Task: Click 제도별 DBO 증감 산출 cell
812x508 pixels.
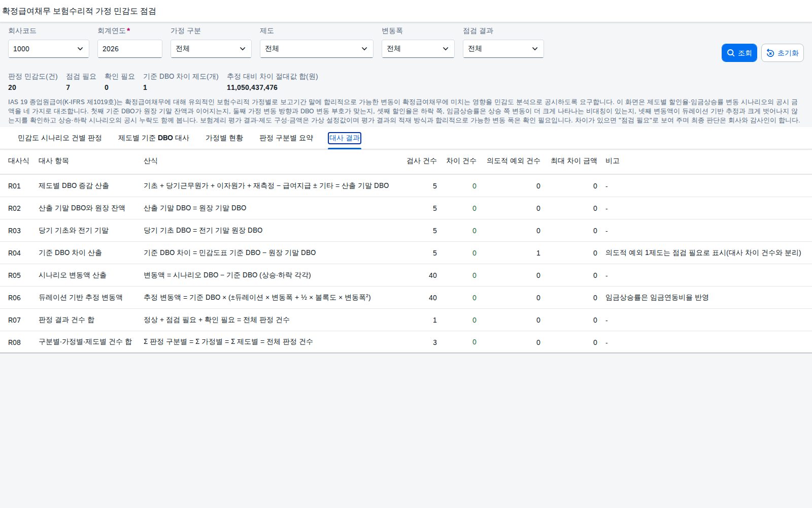Action: [74, 186]
